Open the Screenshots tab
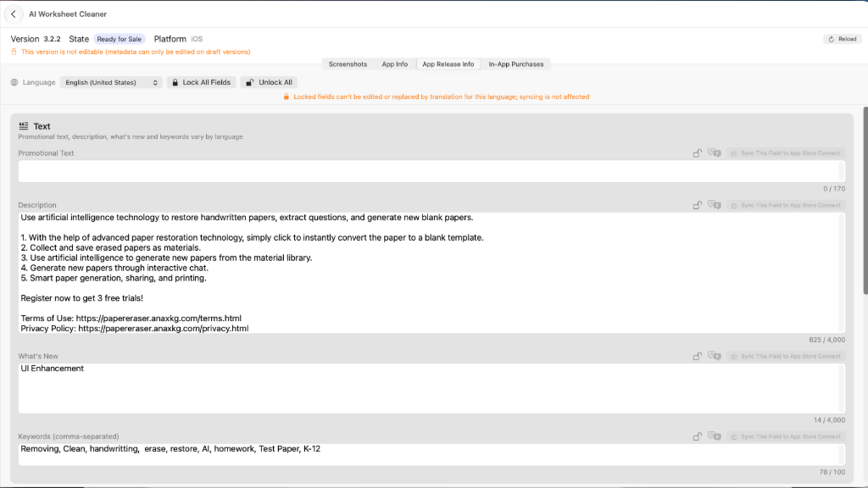The image size is (868, 488). (348, 64)
